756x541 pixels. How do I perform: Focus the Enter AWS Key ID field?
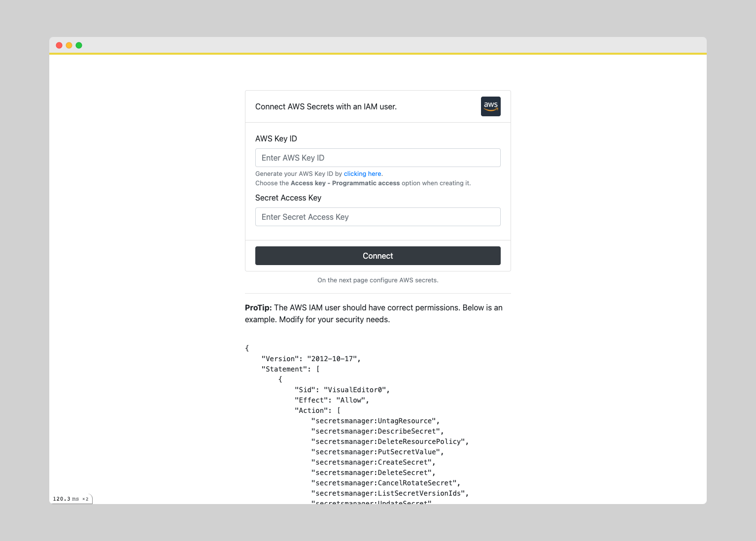tap(378, 158)
